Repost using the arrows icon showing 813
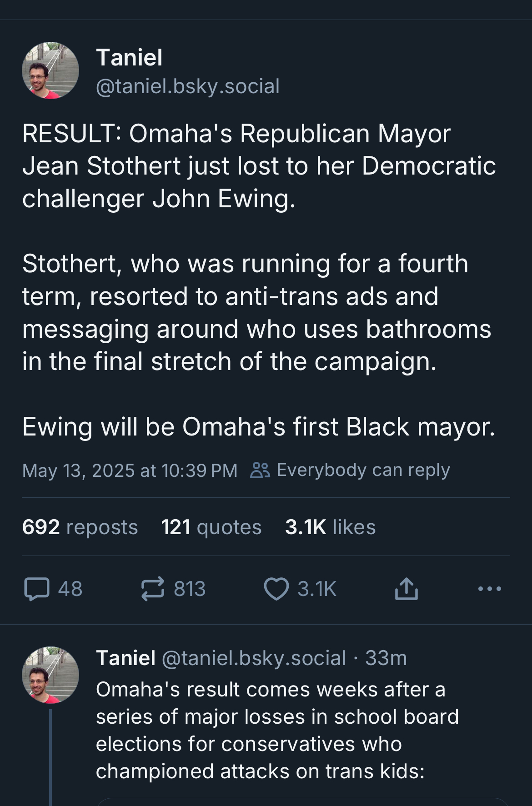532x806 pixels. [152, 589]
